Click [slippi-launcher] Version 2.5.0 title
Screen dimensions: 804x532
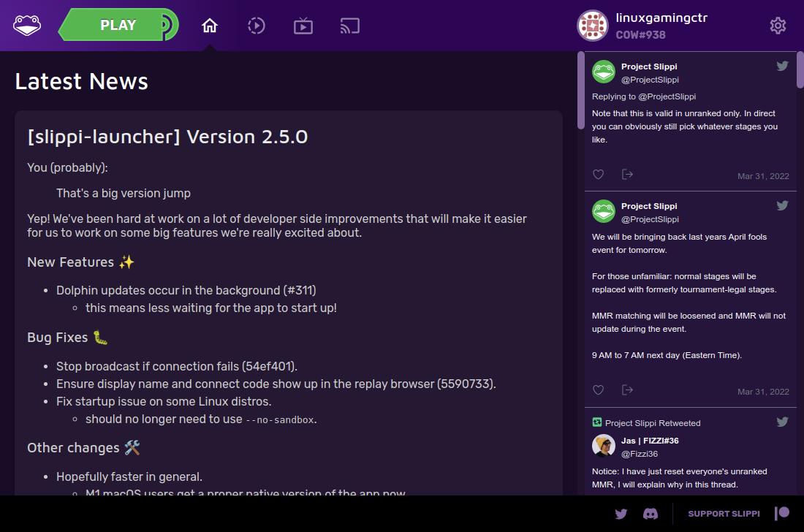click(167, 137)
